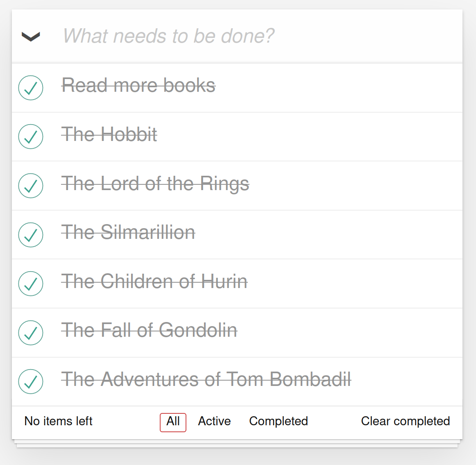Uncheck The Lord of the Rings checkmark
This screenshot has width=476, height=465.
click(31, 186)
